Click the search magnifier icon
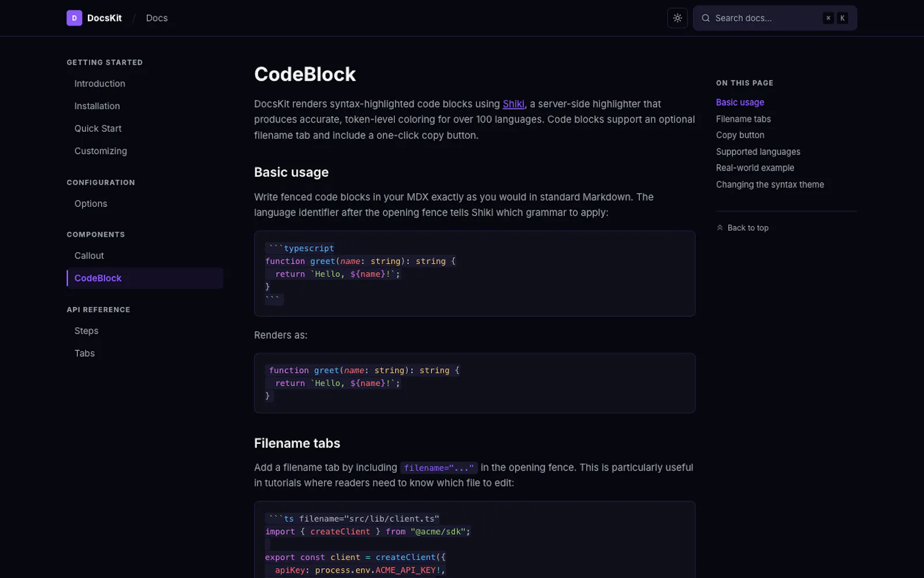Screen dimensions: 924x578 coord(706,18)
